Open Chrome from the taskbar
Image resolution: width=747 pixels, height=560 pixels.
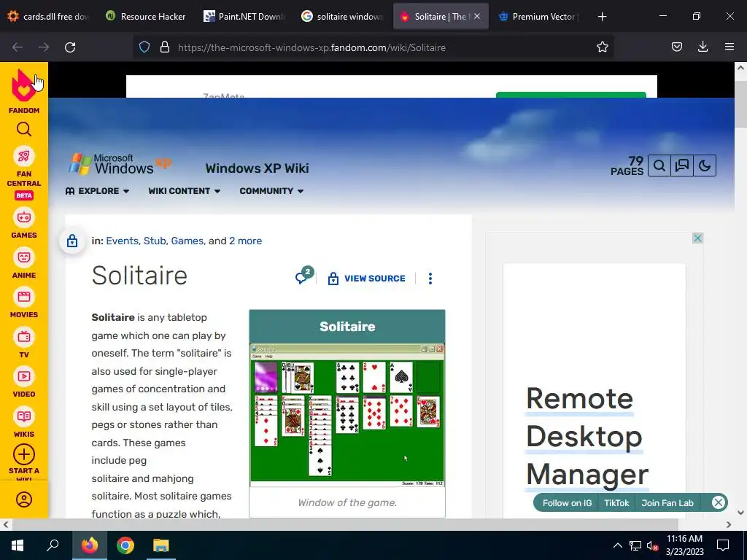click(125, 545)
